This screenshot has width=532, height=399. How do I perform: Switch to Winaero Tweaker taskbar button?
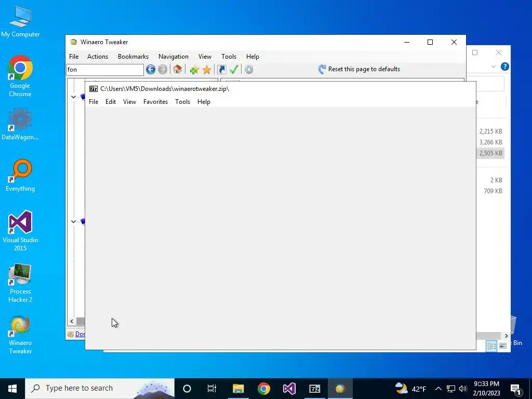[340, 389]
